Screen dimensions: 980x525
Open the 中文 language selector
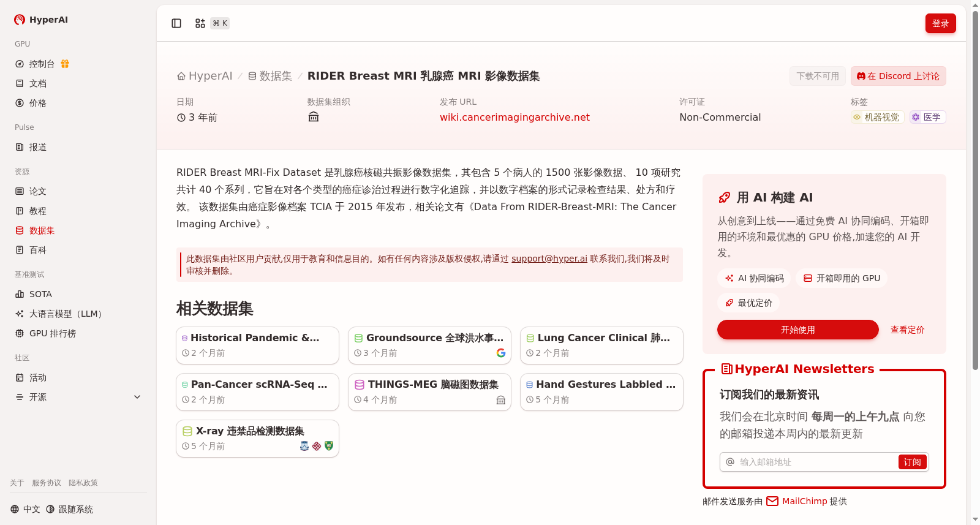click(x=25, y=509)
